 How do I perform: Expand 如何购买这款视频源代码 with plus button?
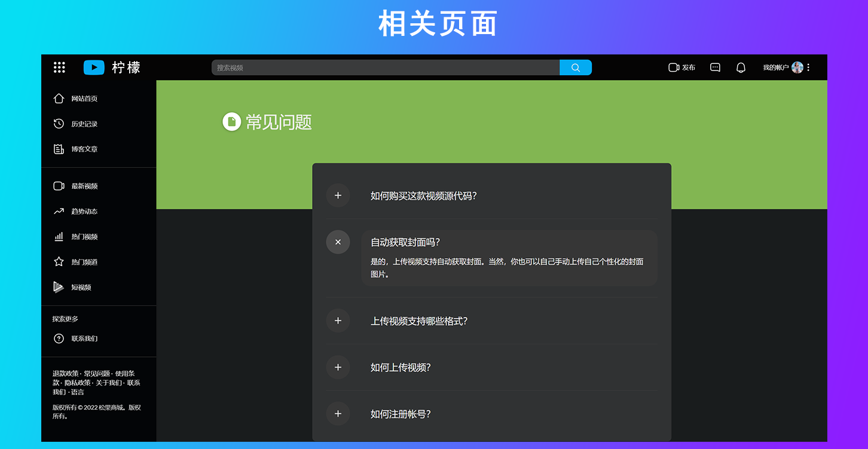338,196
